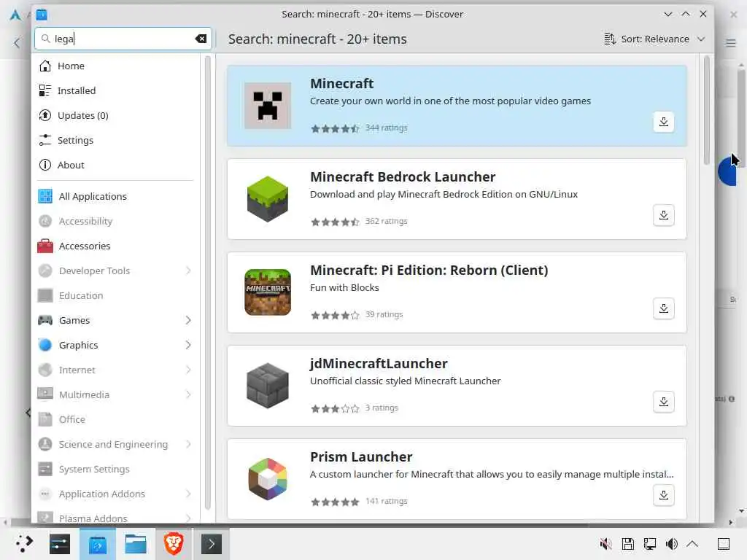Viewport: 747px width, 560px height.
Task: Click the search input containing 'lega'
Action: click(123, 39)
